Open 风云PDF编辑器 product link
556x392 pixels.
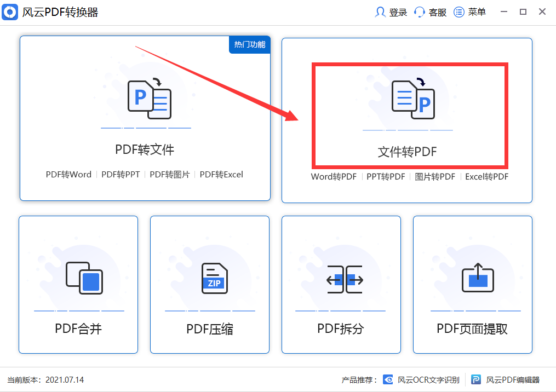[x=513, y=380]
